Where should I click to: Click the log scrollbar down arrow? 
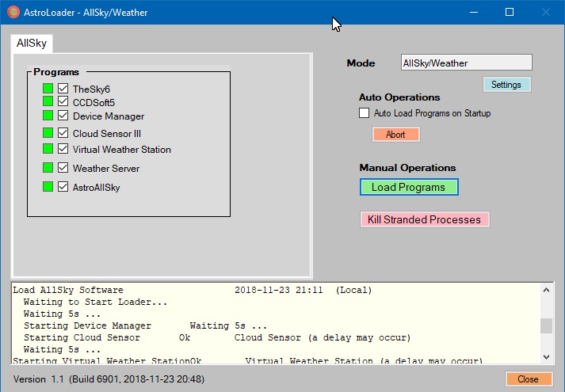546,356
